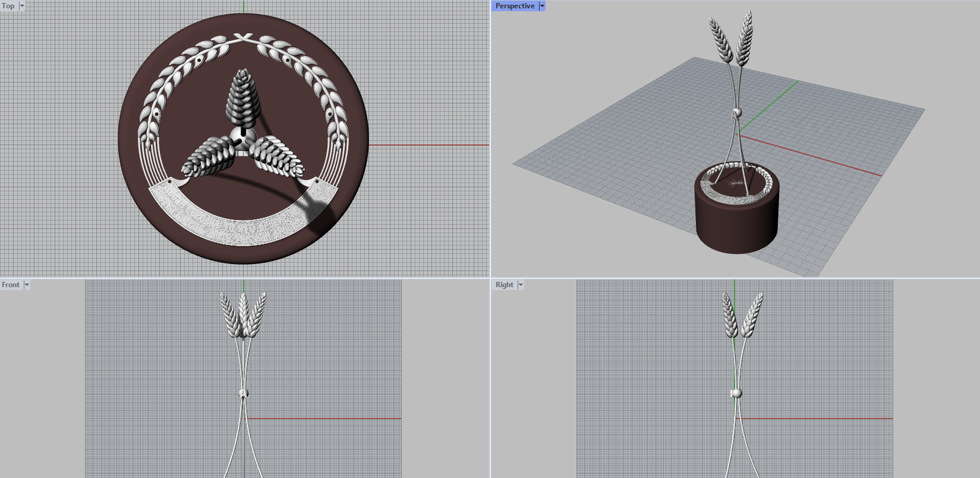Click the binding bead in Front view
This screenshot has width=980, height=478.
tap(243, 393)
